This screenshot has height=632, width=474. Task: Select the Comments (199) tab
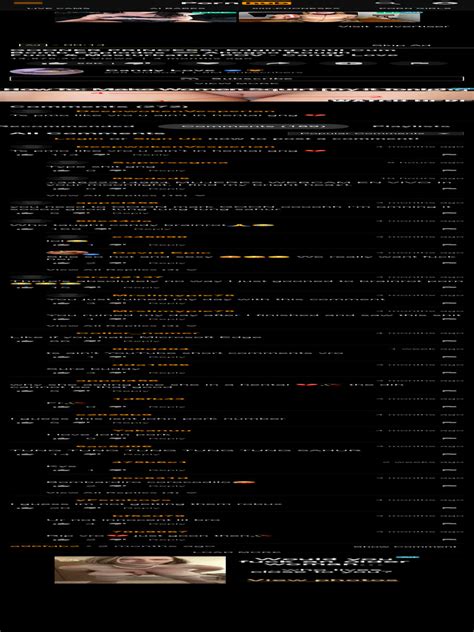254,127
